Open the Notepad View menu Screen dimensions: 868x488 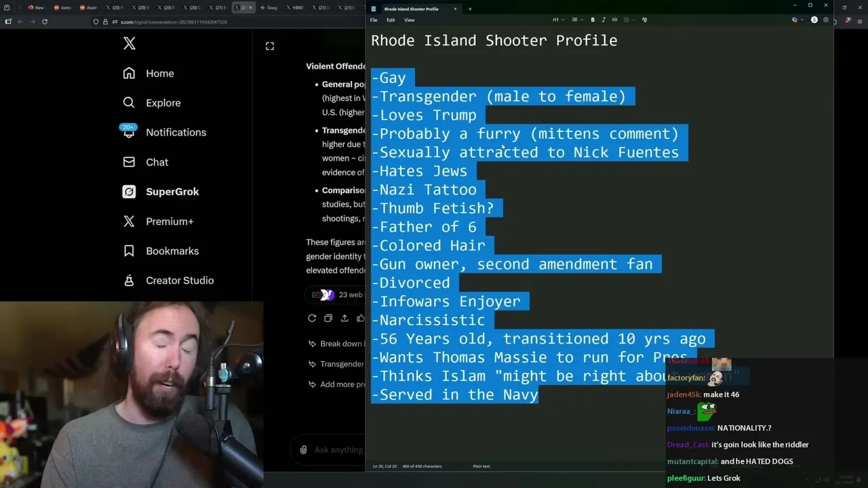pyautogui.click(x=410, y=20)
